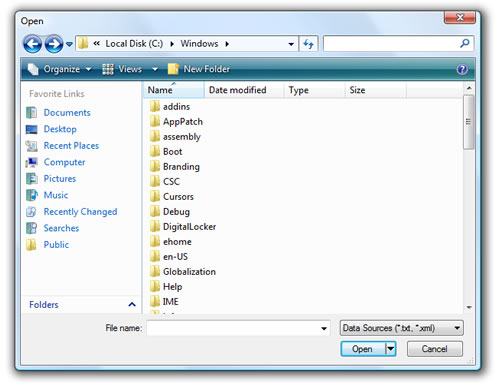Select the assembly folder icon
The height and width of the screenshot is (383, 496).
155,136
